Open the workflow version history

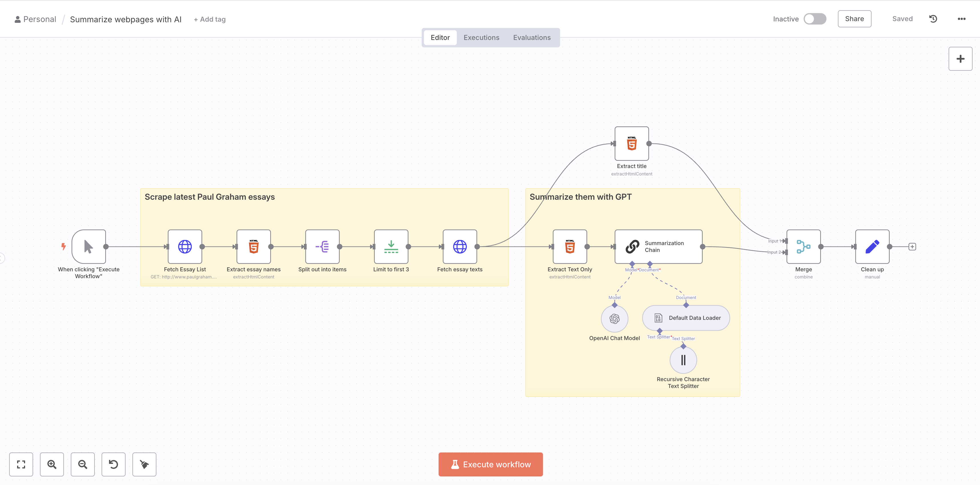933,19
